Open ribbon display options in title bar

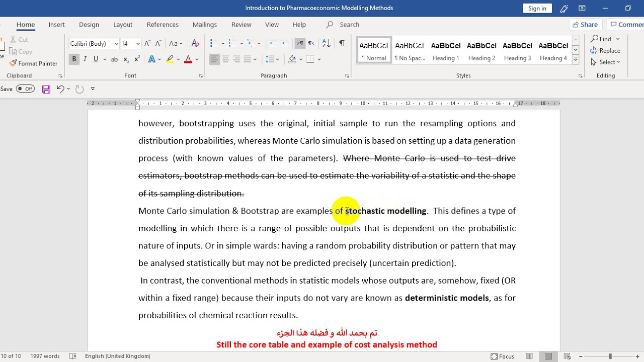582,8
